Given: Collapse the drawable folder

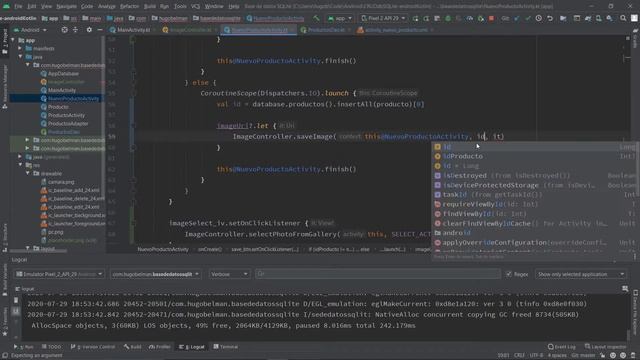Looking at the screenshot, I should 27,173.
